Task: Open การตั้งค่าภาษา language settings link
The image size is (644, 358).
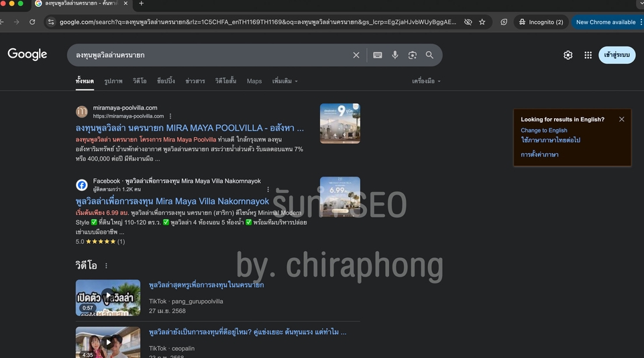Action: pos(539,155)
